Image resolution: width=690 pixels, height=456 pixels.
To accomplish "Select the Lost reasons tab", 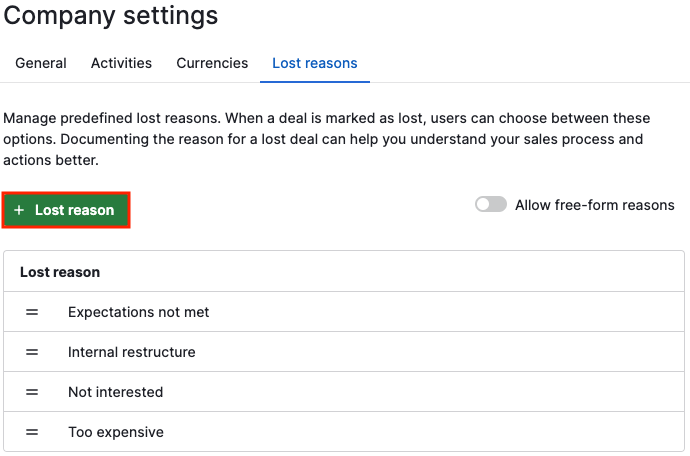I will pos(315,63).
